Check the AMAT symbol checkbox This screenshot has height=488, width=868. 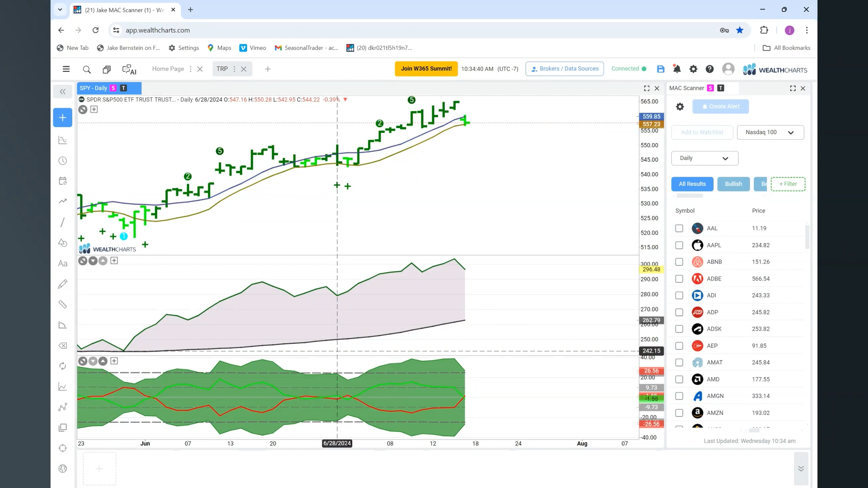point(679,362)
